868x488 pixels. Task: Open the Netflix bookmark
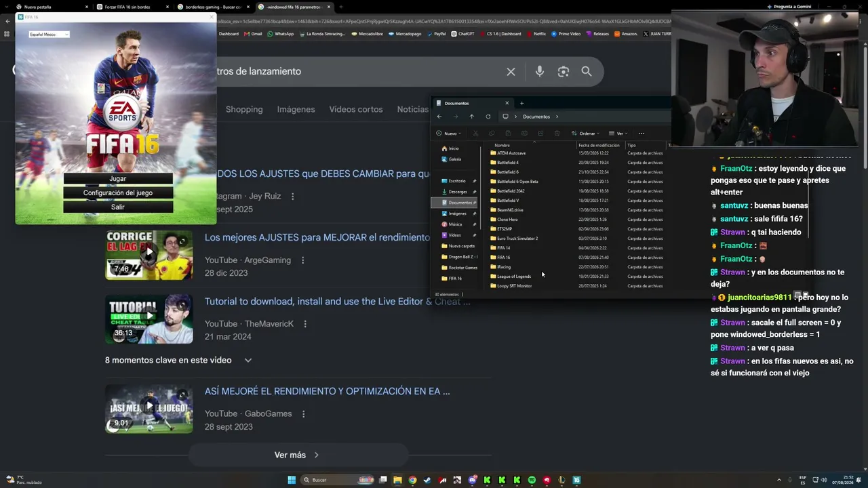[536, 34]
